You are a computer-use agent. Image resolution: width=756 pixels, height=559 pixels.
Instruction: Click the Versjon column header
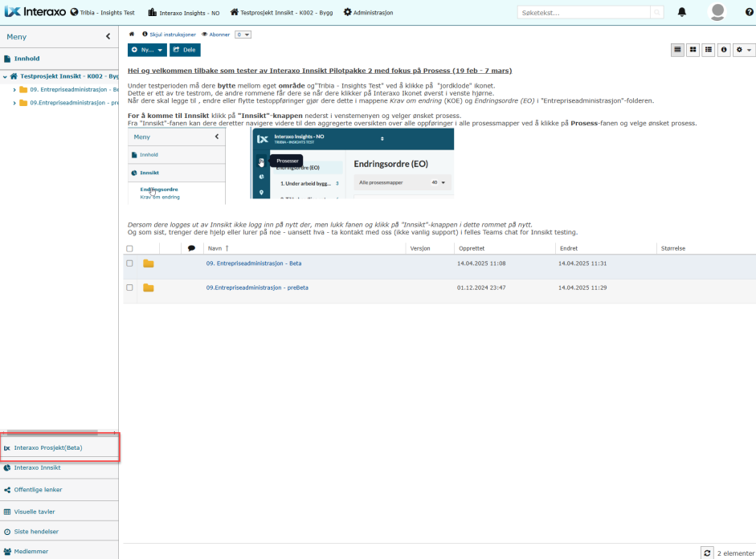pos(420,248)
